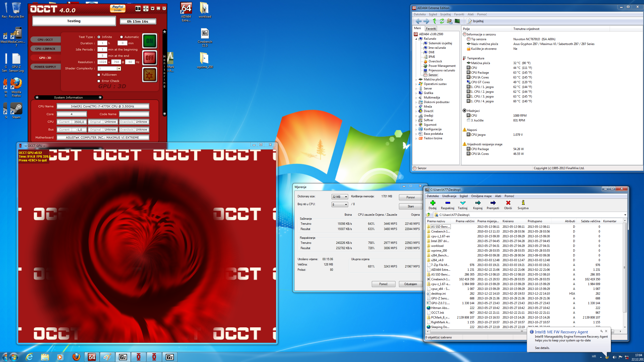Click 7-Zip Kopiraj copy icon

[x=478, y=205]
